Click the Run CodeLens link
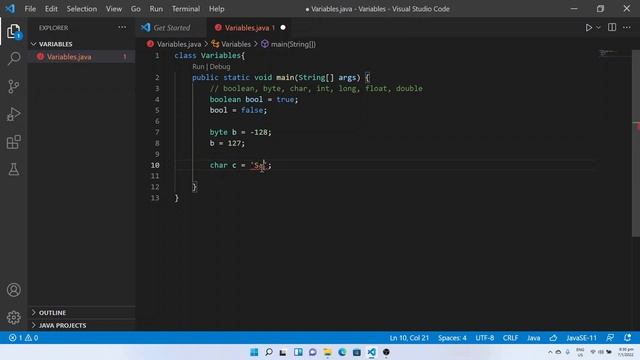Viewport: 640px width, 360px height. [x=198, y=67]
